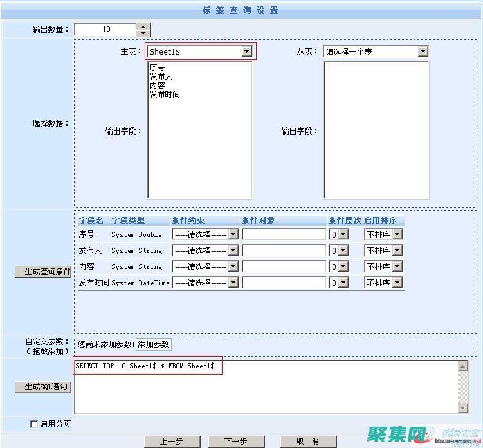This screenshot has width=483, height=448.
Task: Expand the 从表 请选择一个表 dropdown
Action: 423,51
